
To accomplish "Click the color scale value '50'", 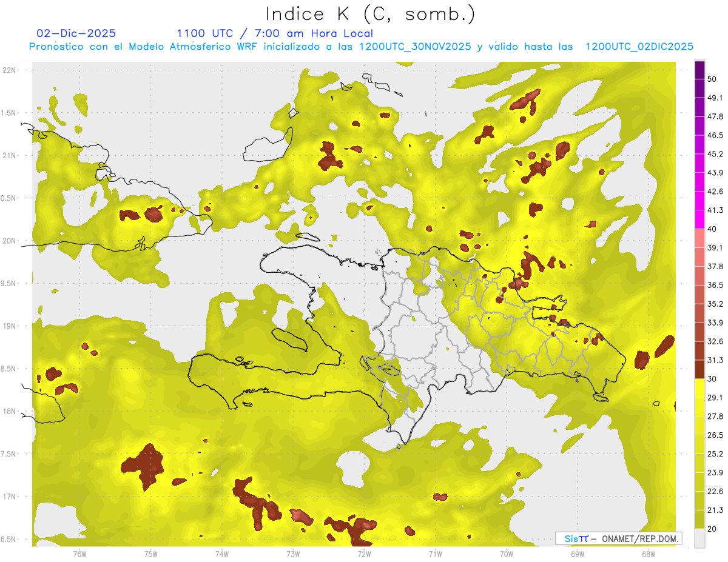I will pyautogui.click(x=713, y=79).
